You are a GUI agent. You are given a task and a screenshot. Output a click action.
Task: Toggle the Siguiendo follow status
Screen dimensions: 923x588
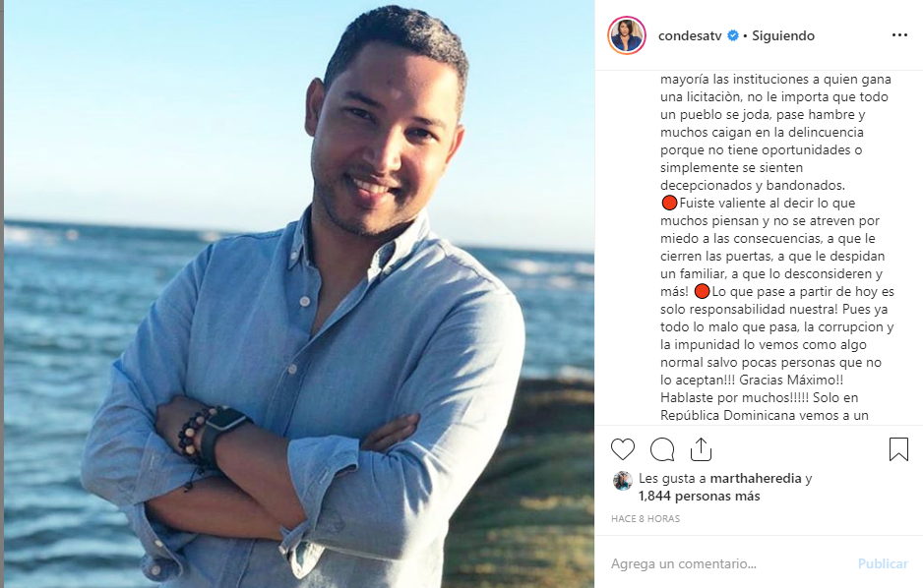(783, 35)
